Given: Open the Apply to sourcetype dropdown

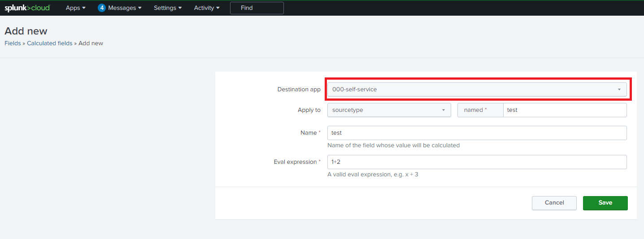Looking at the screenshot, I should click(x=389, y=110).
